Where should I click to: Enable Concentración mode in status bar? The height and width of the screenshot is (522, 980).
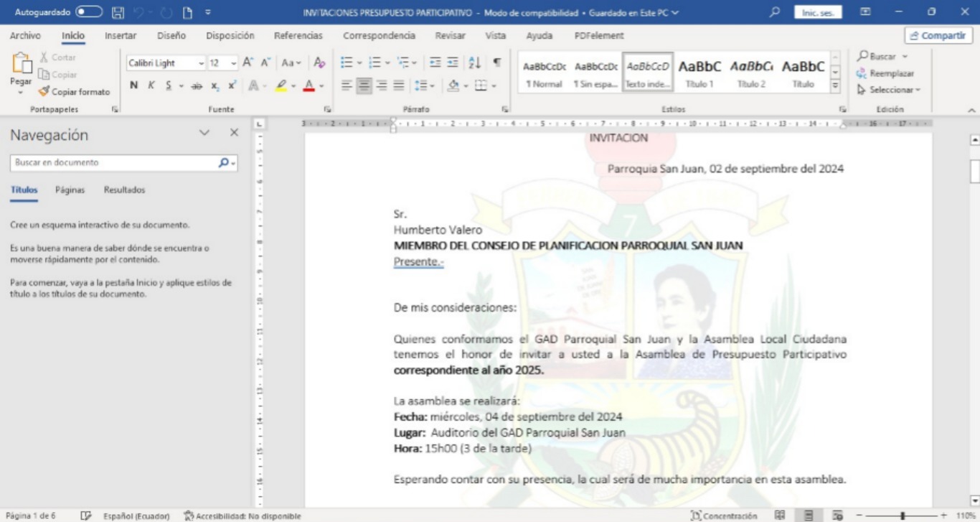(x=723, y=516)
